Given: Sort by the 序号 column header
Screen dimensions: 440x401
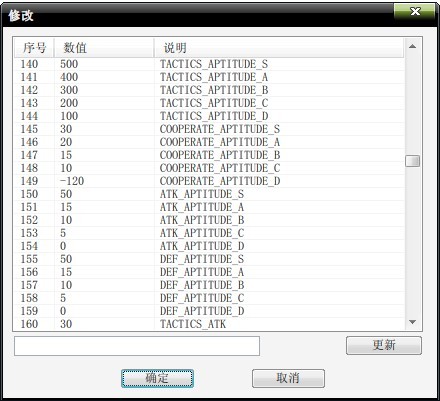Looking at the screenshot, I should click(34, 48).
